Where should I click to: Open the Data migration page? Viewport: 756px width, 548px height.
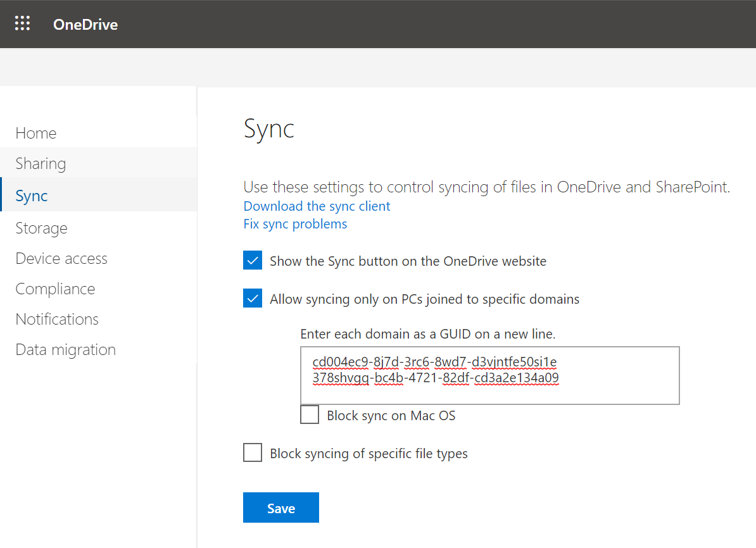click(65, 349)
